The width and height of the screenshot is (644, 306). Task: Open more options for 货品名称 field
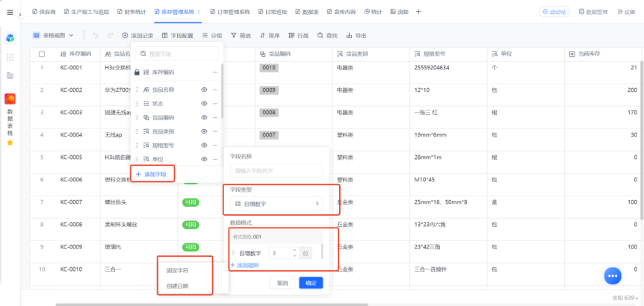(215, 90)
